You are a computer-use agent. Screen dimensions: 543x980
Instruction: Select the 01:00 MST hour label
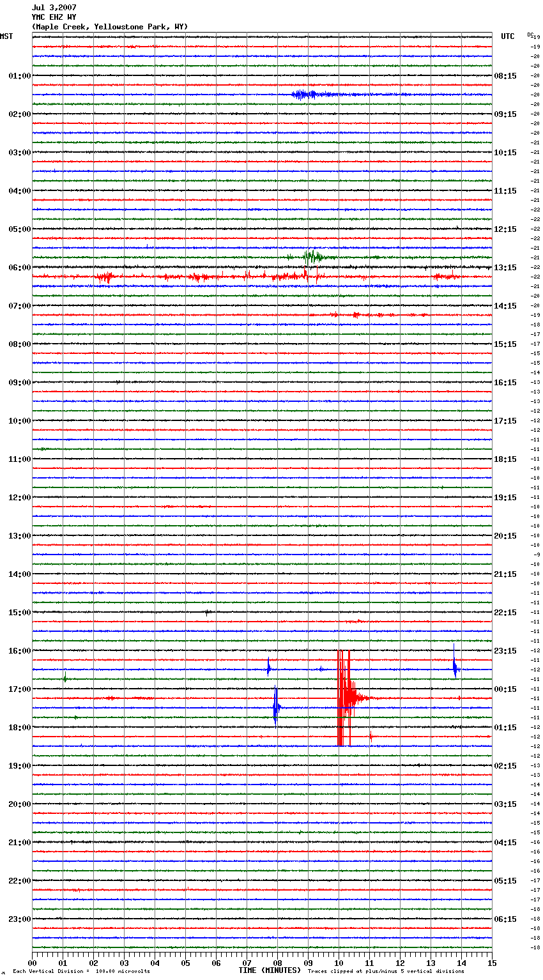20,76
